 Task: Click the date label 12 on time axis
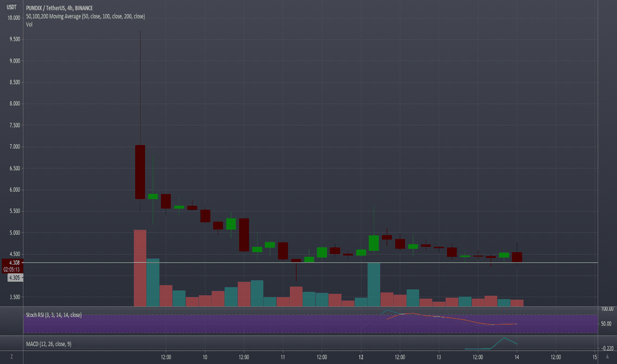(361, 357)
